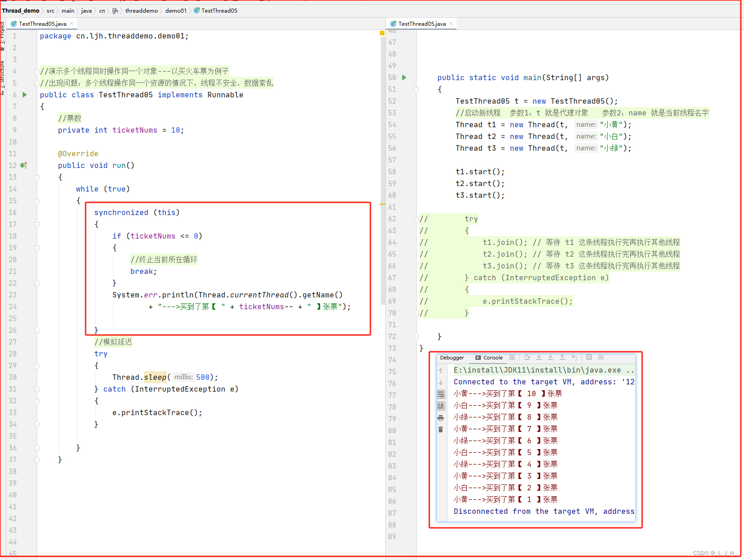Open the console layout settings icon
The image size is (744, 560).
tap(512, 358)
